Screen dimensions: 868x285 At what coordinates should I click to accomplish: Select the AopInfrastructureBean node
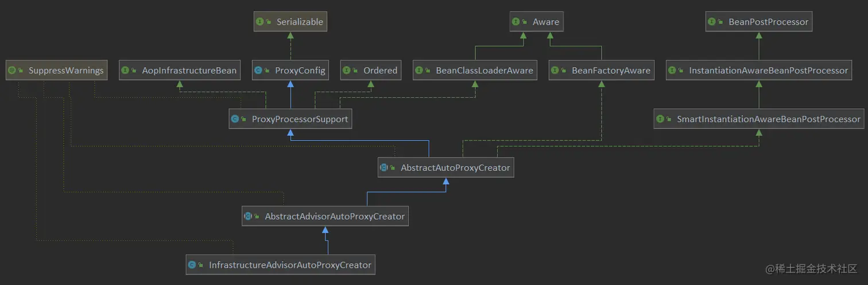181,71
